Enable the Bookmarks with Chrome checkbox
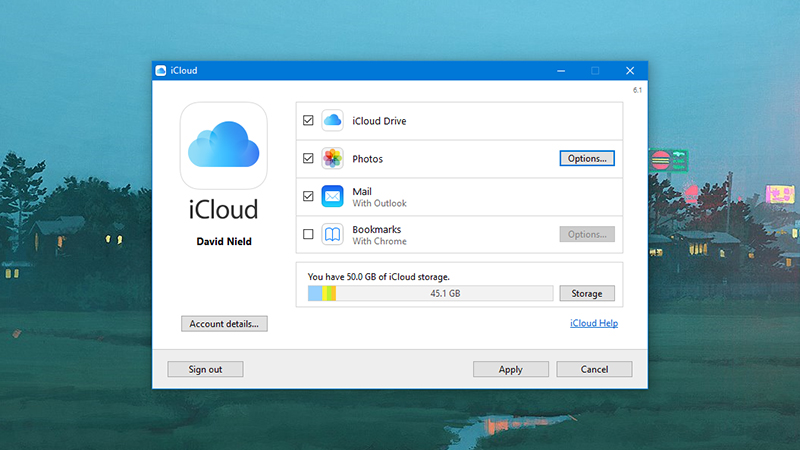 tap(308, 234)
